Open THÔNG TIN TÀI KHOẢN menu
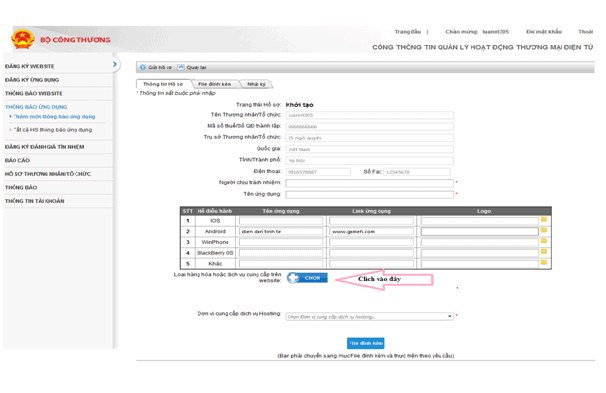This screenshot has height=393, width=606. [x=34, y=201]
